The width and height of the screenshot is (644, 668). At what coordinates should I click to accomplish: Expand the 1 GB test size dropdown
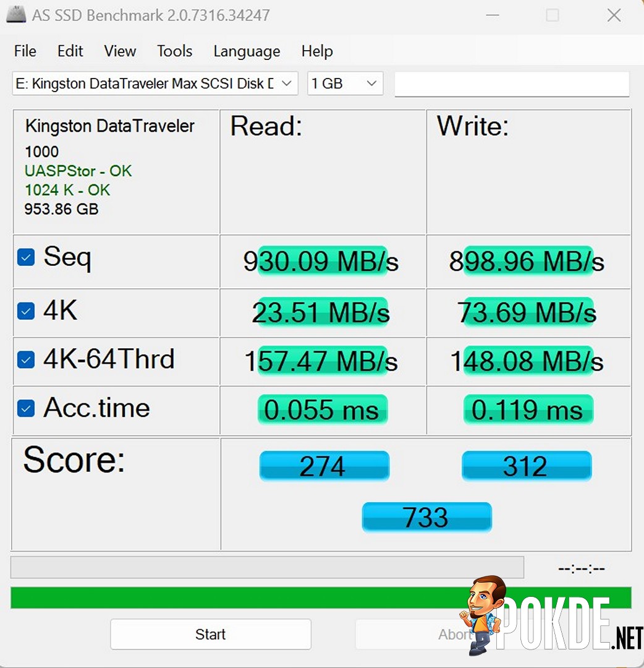(345, 83)
